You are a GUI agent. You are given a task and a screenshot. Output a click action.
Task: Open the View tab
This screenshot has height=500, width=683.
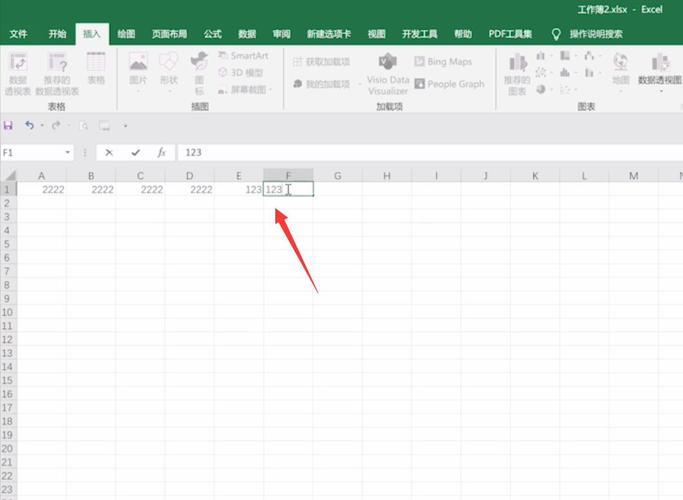376,34
